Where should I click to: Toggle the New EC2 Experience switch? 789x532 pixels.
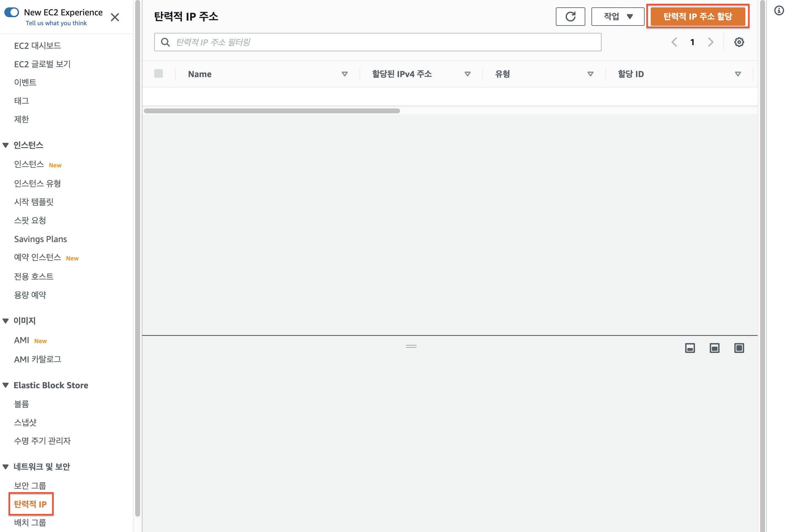click(x=12, y=12)
